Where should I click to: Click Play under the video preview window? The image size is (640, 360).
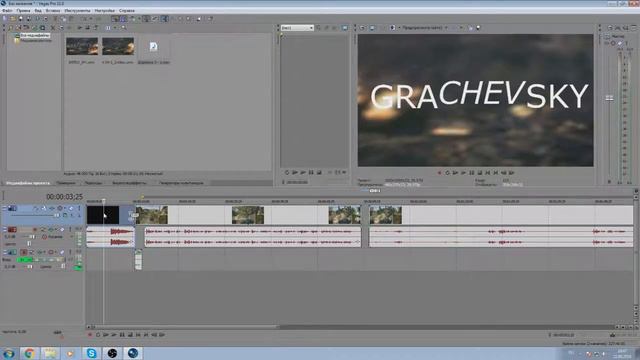tap(464, 173)
